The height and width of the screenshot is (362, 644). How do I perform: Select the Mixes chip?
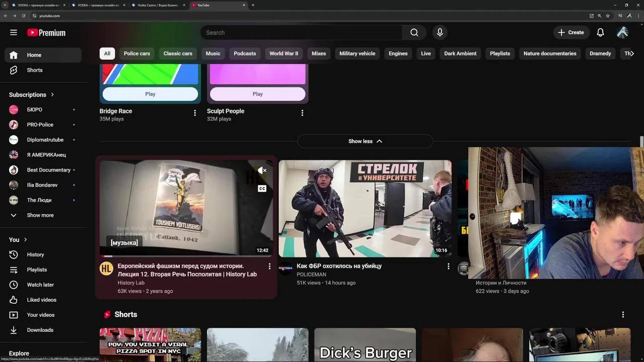tap(318, 53)
